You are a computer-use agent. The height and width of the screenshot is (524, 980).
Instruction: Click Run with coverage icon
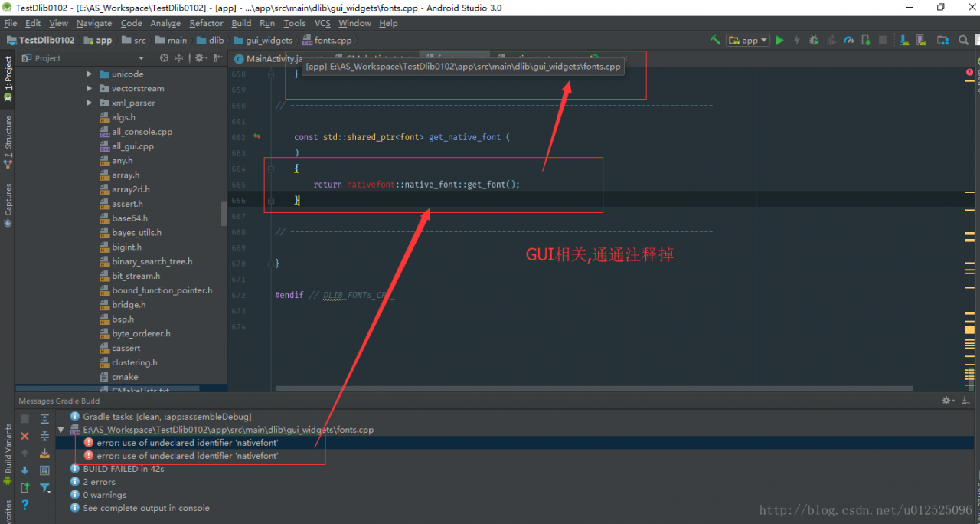(831, 40)
